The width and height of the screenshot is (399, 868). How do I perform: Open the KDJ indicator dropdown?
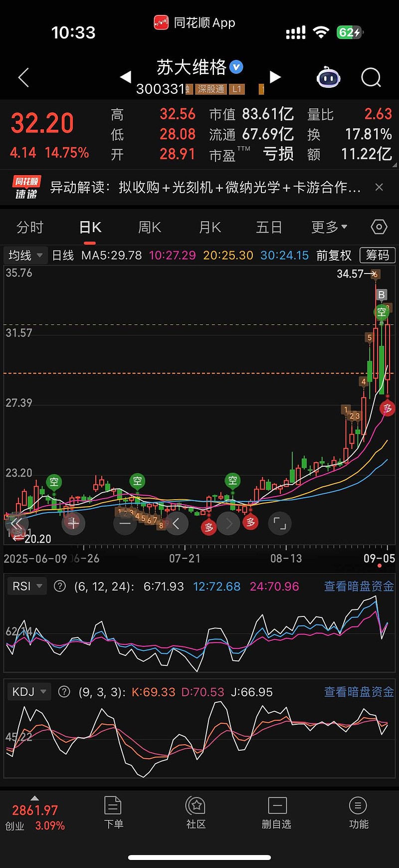[x=29, y=692]
